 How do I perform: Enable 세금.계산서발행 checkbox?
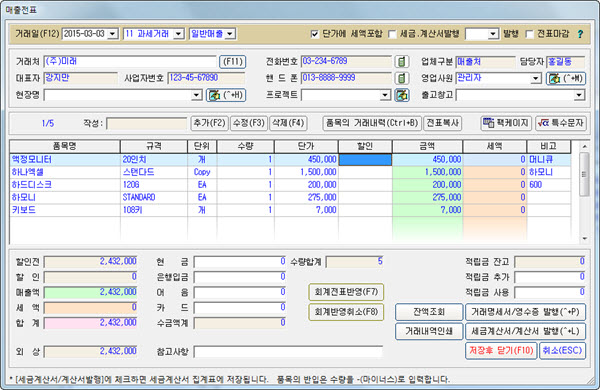click(392, 34)
